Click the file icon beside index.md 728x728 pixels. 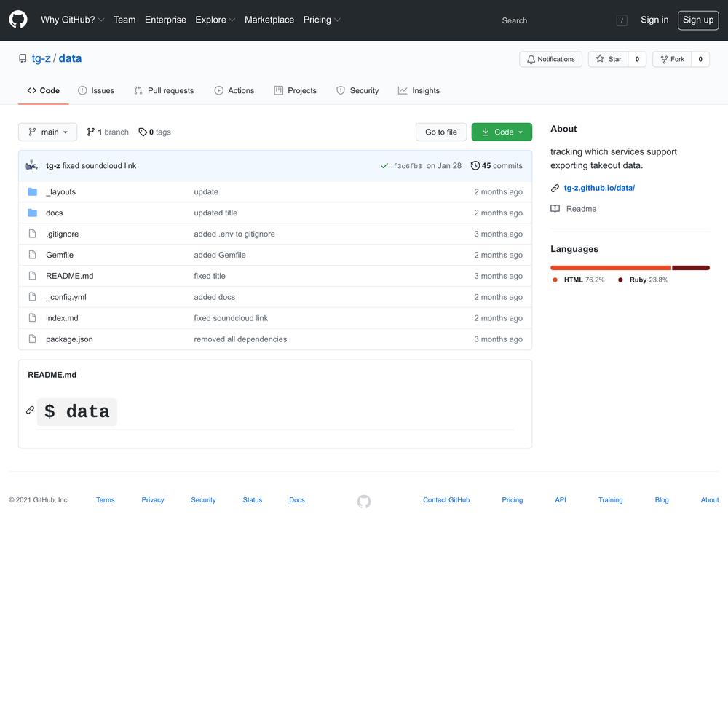(x=32, y=317)
